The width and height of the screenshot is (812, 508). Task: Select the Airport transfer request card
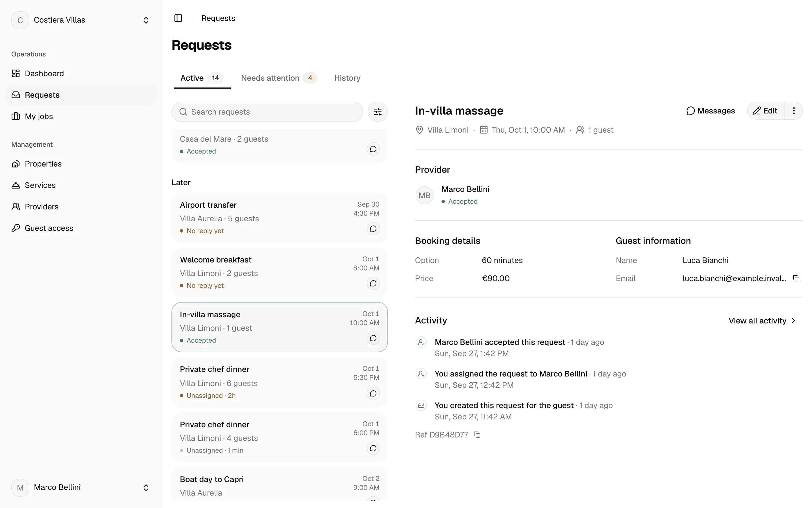[x=279, y=217]
